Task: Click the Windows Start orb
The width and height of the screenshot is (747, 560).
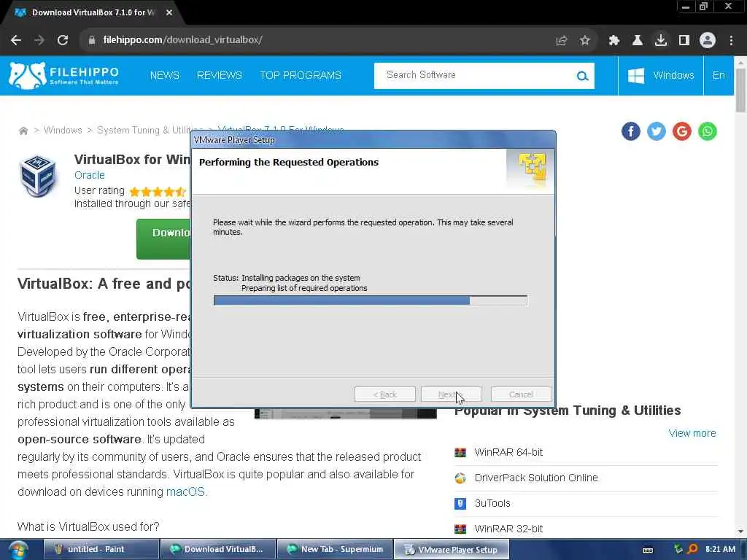Action: pos(18,550)
